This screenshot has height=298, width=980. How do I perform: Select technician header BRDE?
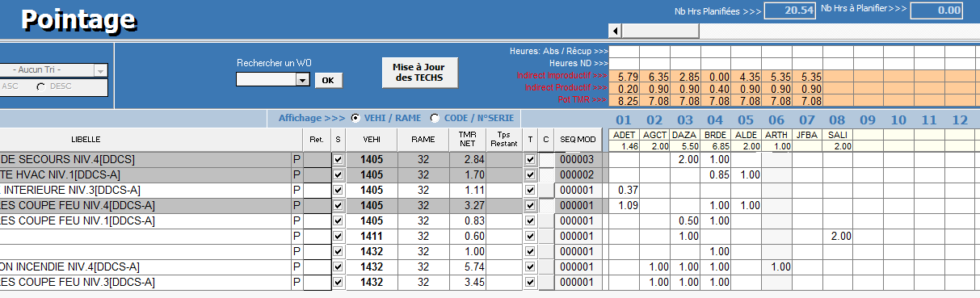[716, 135]
